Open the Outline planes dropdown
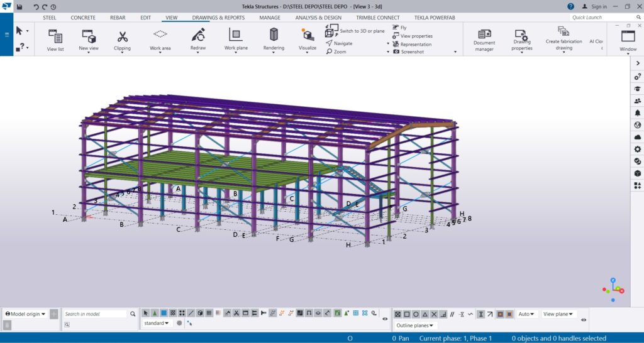Screen dimensions: 644x343 (x=415, y=325)
